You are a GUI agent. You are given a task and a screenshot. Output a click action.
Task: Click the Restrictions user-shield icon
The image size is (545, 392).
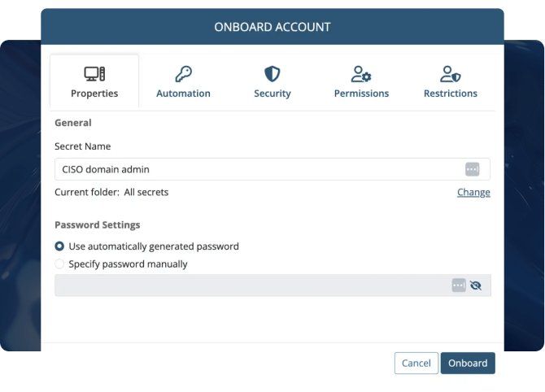click(x=450, y=74)
